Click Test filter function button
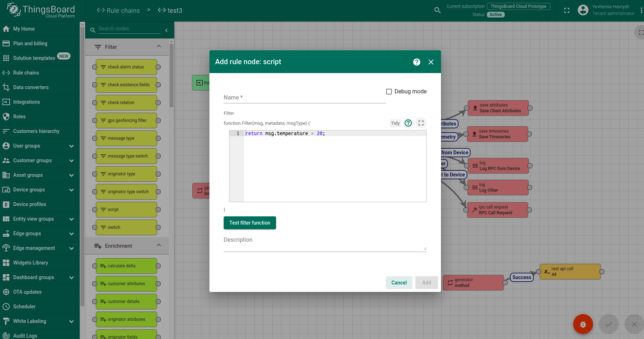The height and width of the screenshot is (339, 644). (250, 223)
